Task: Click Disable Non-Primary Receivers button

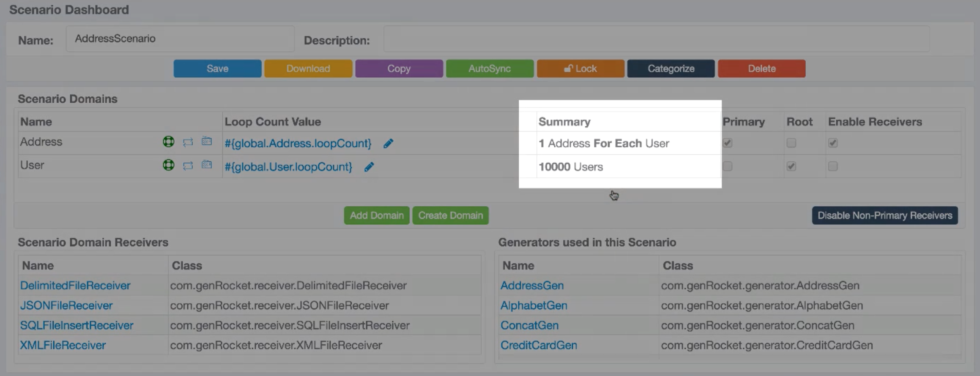Action: [x=885, y=215]
